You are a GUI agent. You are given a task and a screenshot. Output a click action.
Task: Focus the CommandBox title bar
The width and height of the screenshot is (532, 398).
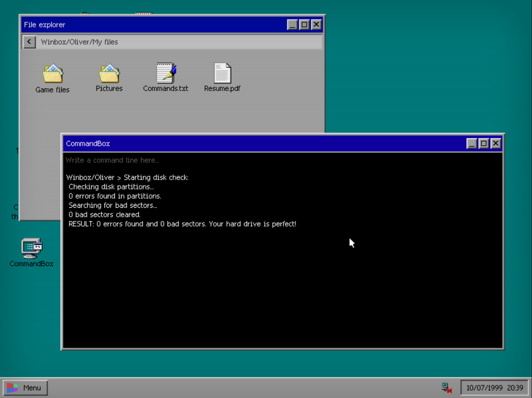(x=222, y=143)
